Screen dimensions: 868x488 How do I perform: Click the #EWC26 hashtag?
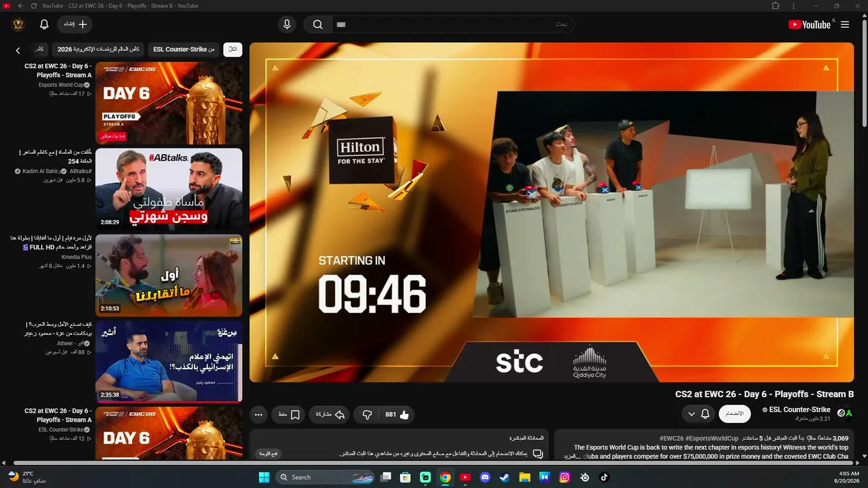coord(671,439)
